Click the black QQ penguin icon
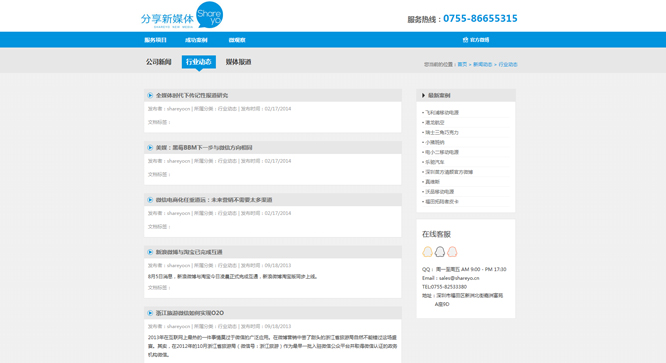666x363 pixels. point(440,252)
